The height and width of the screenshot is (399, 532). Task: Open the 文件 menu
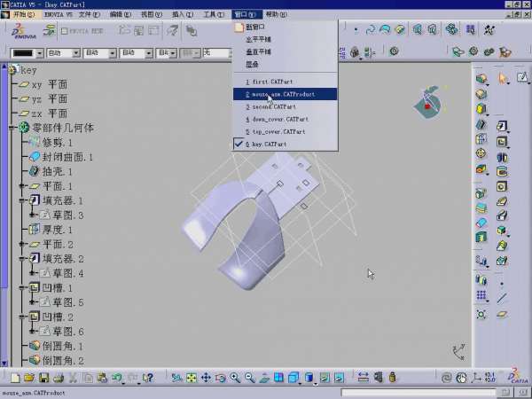click(x=90, y=14)
